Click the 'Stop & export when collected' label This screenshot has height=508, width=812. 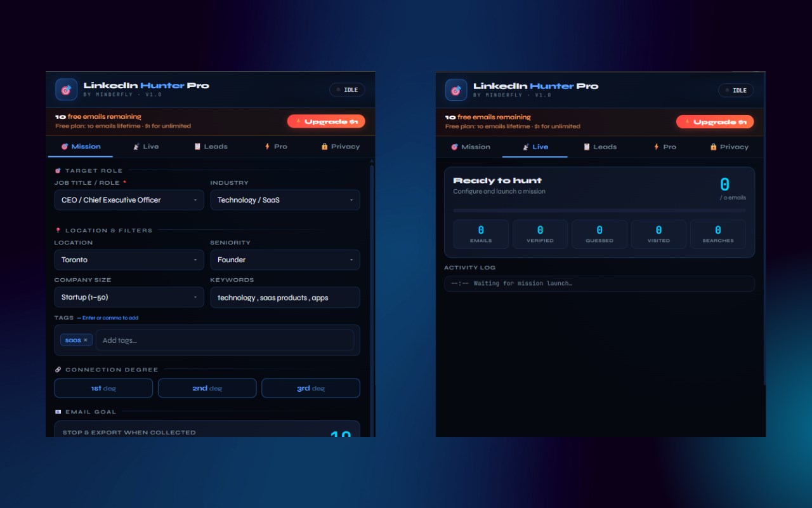(x=129, y=432)
